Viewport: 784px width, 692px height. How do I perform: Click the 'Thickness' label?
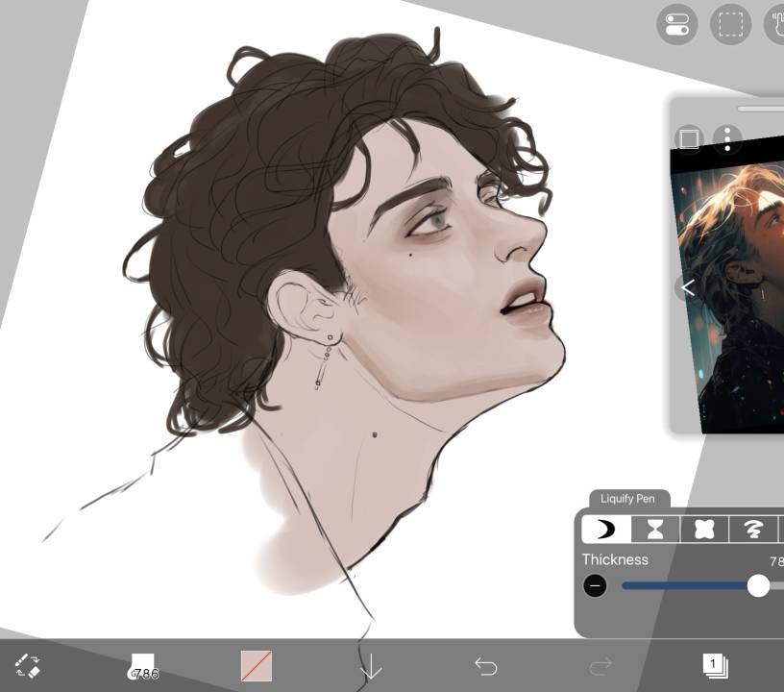pos(615,559)
